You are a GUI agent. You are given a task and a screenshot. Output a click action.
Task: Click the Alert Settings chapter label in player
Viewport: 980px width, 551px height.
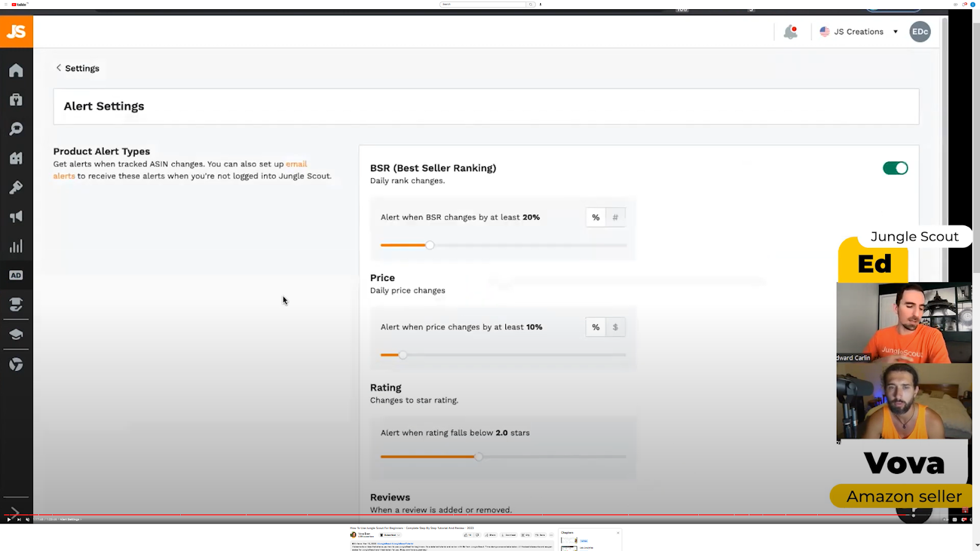pos(70,520)
